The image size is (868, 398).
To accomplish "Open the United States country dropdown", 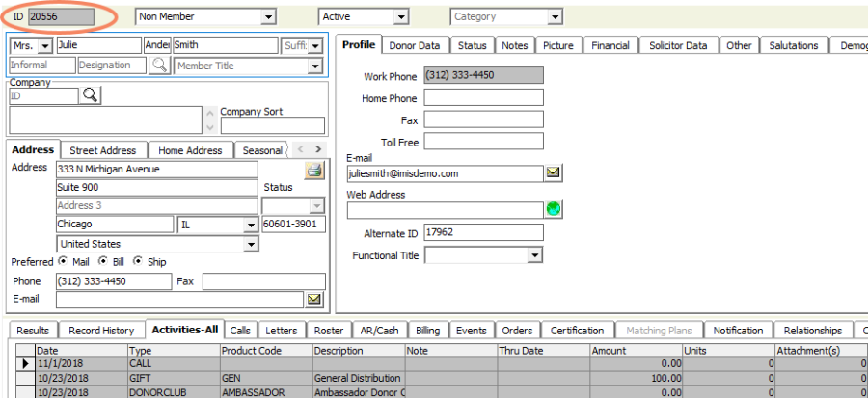I will pos(251,244).
